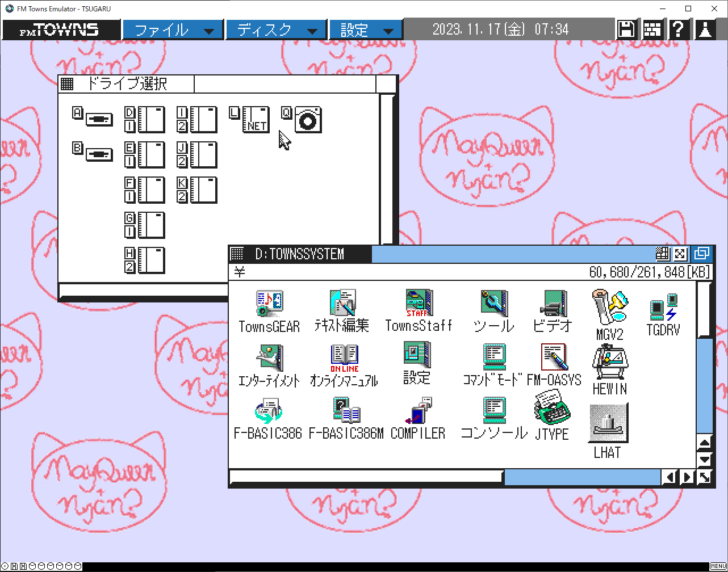The height and width of the screenshot is (572, 728).
Task: Click the vertical scrollbar in TOWNSSYSTEM window
Action: click(704, 357)
